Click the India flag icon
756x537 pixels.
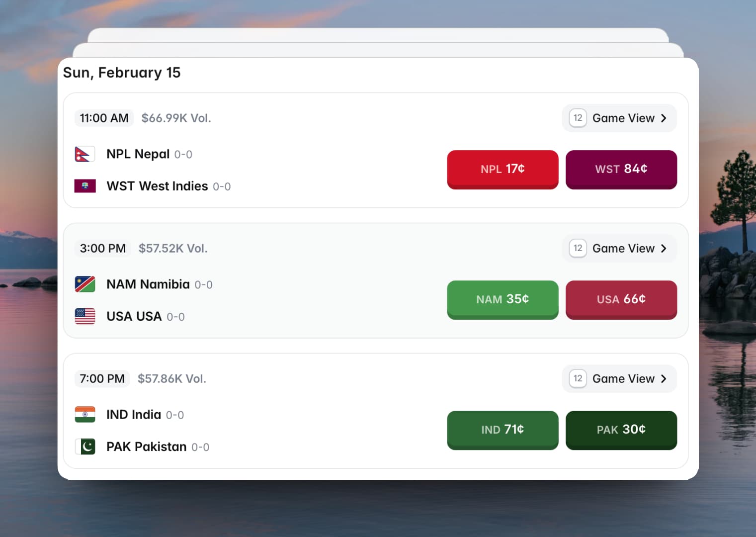point(85,415)
